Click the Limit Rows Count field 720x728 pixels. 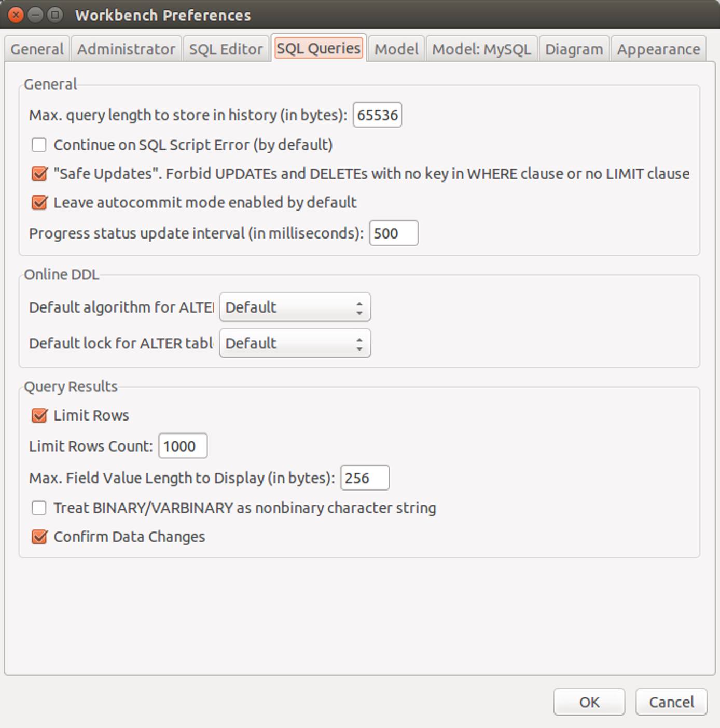coord(183,445)
